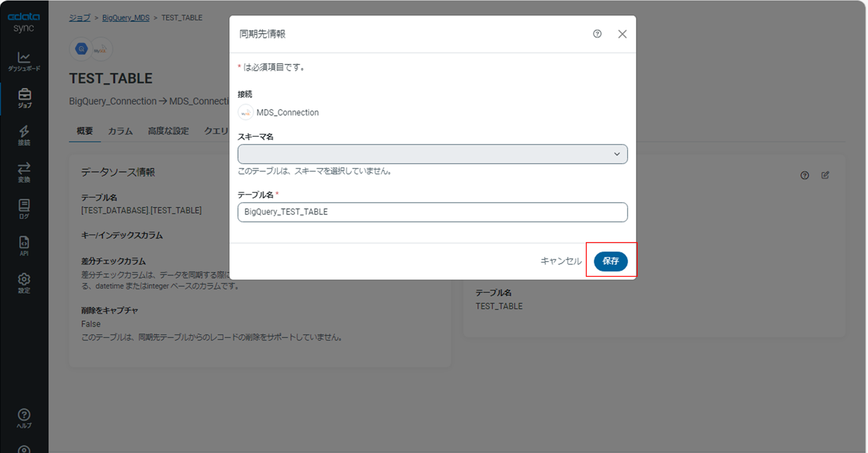Open the 接続 lightning bolt sidebar icon
The width and height of the screenshot is (868, 453).
(24, 135)
